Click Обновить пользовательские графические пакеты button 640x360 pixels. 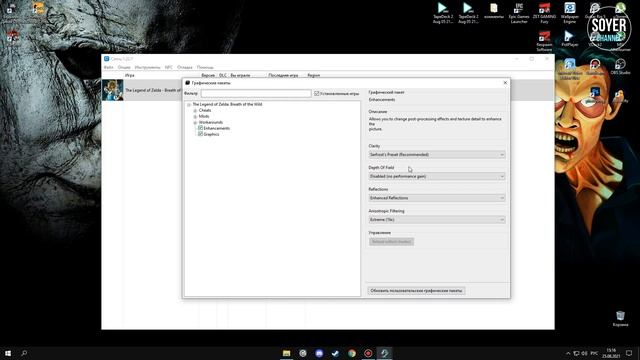point(416,291)
